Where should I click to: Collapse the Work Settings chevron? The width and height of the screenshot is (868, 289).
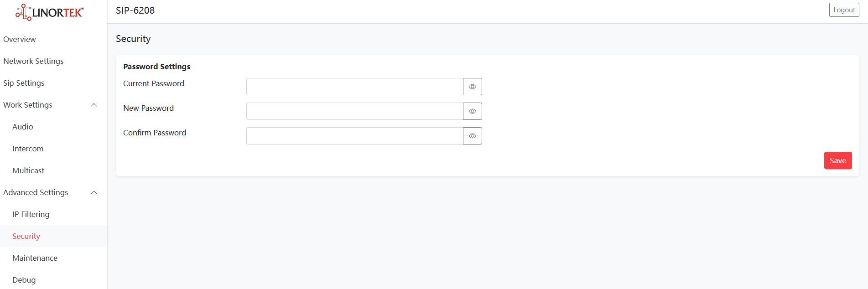94,105
